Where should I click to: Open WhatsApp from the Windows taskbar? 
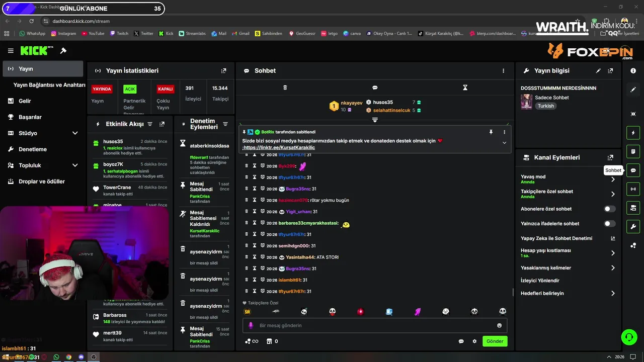coord(56,357)
